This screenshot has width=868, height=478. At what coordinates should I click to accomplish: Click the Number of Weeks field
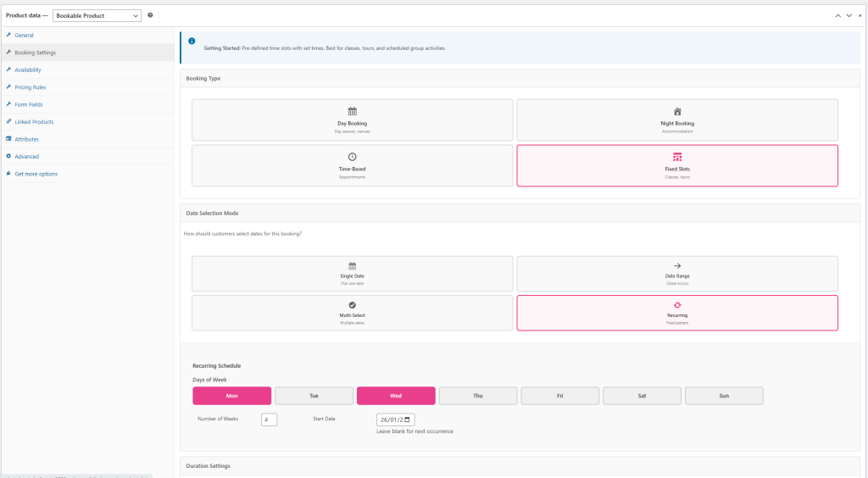pyautogui.click(x=270, y=420)
